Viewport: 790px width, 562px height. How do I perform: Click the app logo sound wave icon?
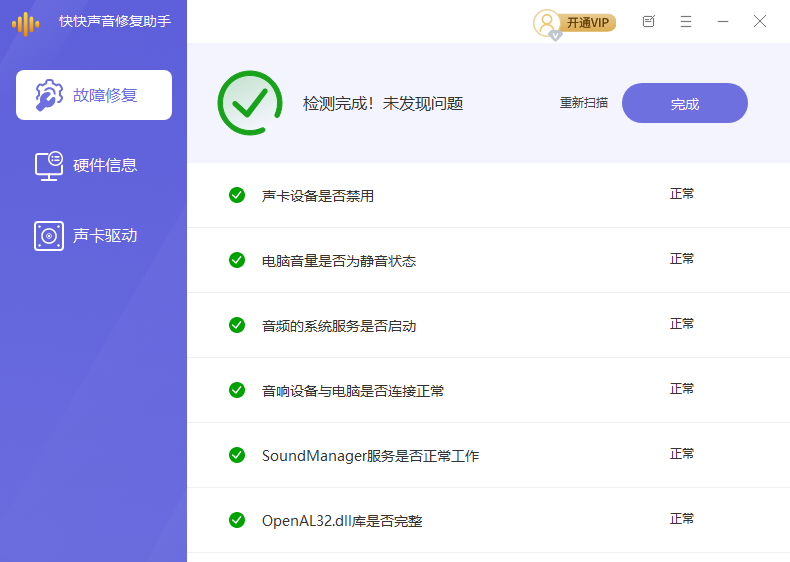click(26, 23)
